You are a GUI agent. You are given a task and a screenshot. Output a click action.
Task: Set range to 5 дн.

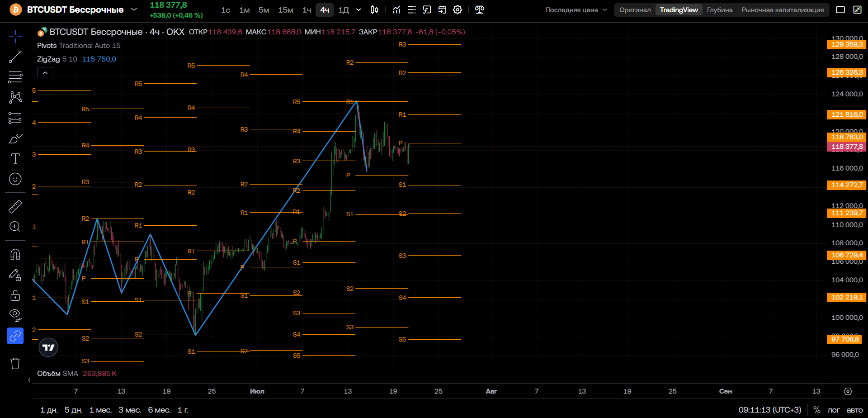point(73,410)
